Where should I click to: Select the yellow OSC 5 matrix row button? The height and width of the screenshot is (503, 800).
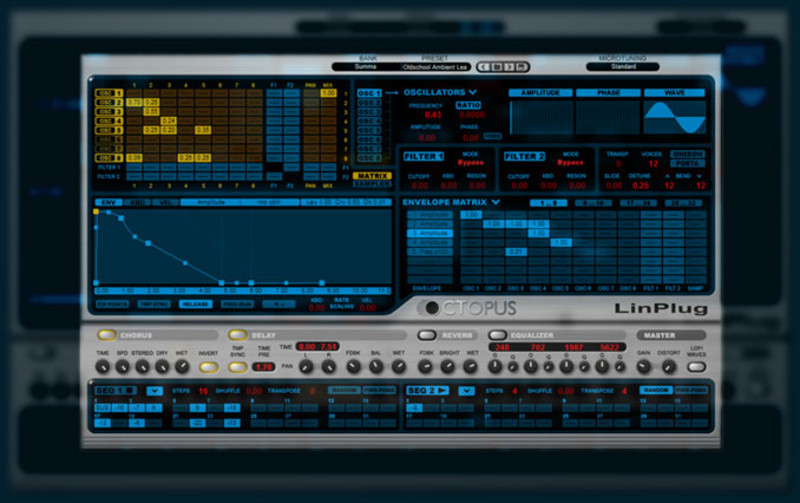point(108,130)
